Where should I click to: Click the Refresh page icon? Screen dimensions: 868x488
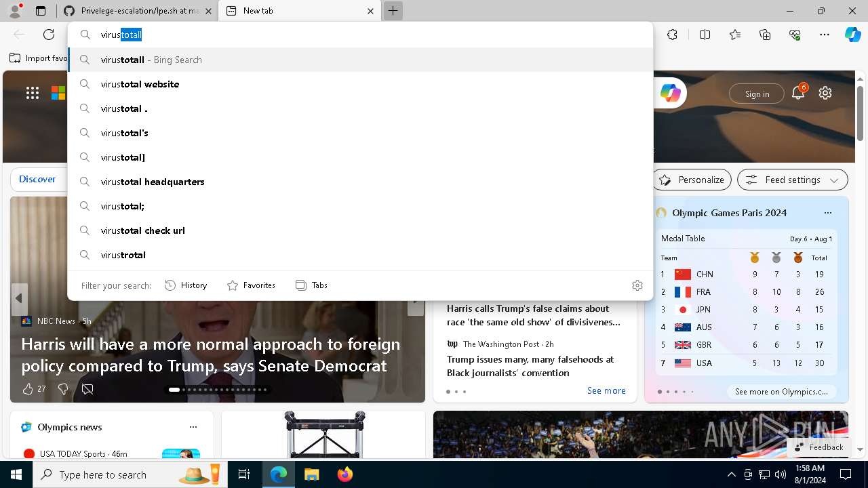[49, 35]
